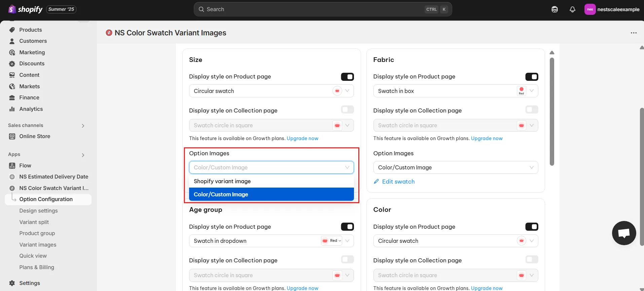Screen dimensions: 644x291
Task: Open the notifications bell
Action: [572, 9]
